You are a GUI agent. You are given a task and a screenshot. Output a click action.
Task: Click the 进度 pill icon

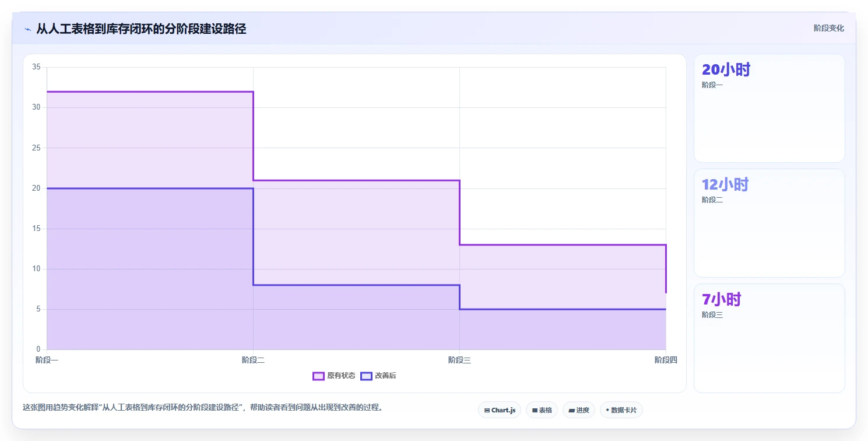point(571,411)
